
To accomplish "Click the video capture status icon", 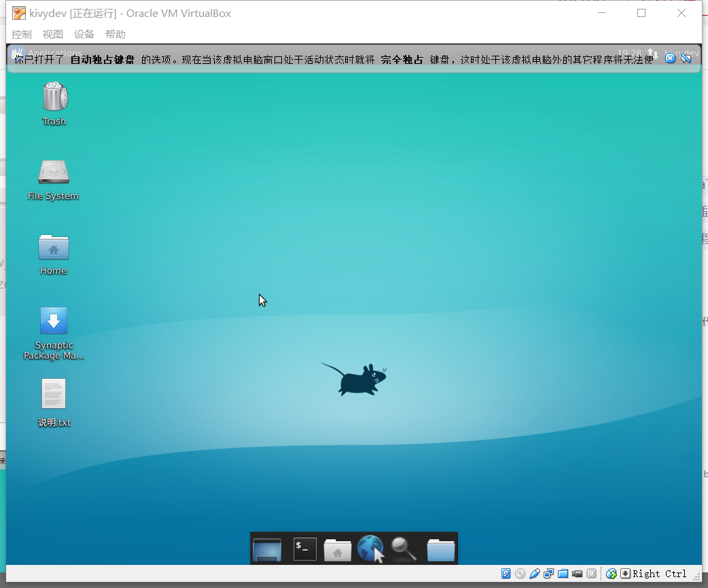I will [x=577, y=574].
